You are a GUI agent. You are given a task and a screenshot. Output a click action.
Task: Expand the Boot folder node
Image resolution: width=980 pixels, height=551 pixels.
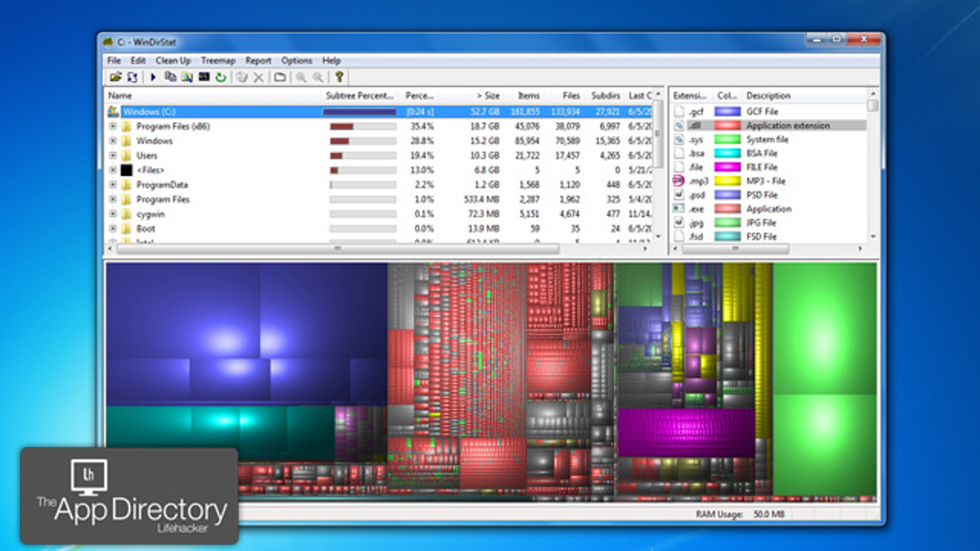coord(113,228)
